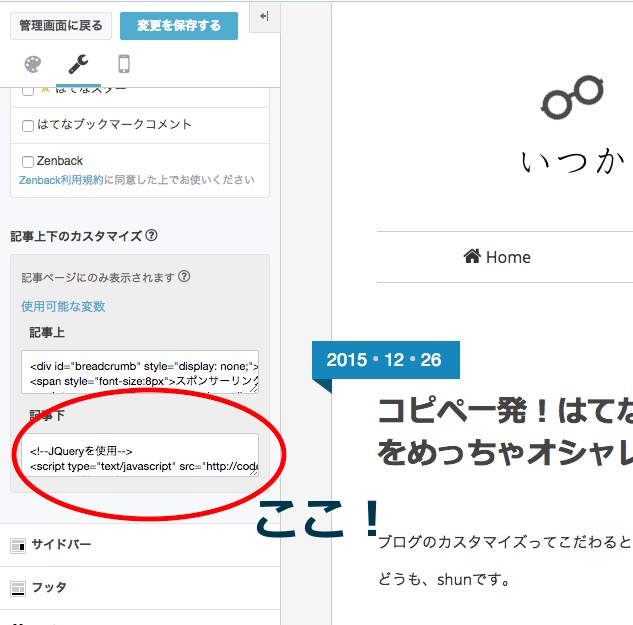Enable the Zenback checkbox
Screen dimensions: 633x625
point(28,162)
